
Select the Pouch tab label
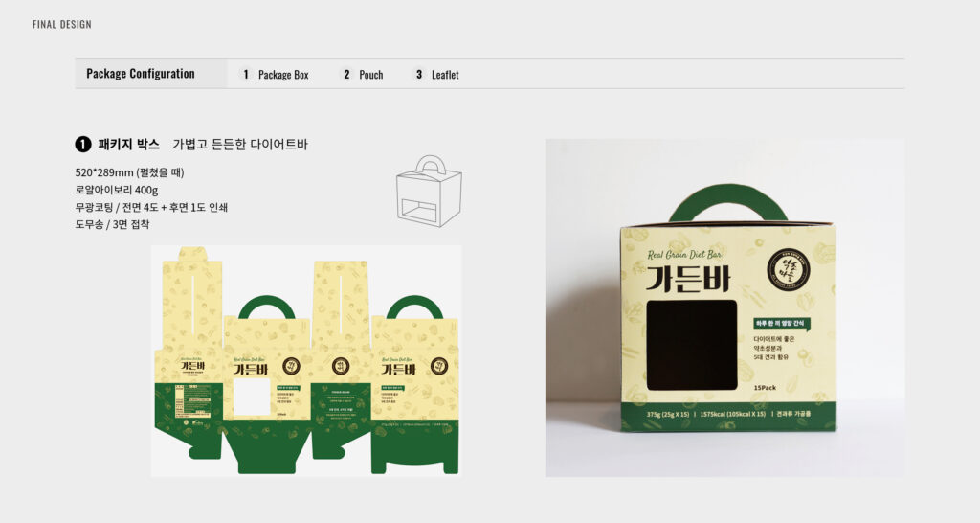pyautogui.click(x=370, y=75)
